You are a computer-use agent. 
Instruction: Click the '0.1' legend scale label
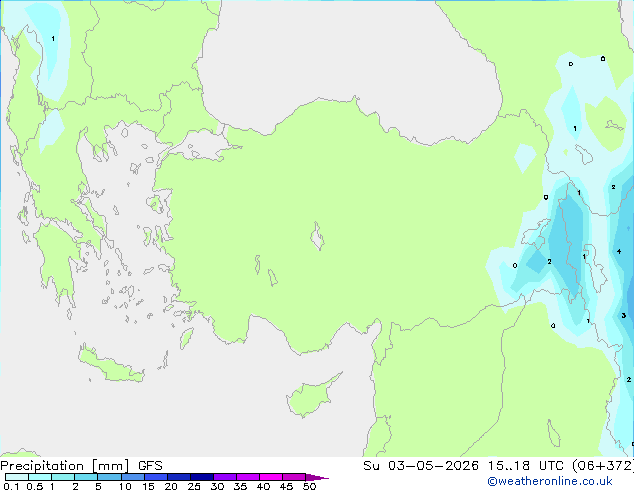click(11, 486)
